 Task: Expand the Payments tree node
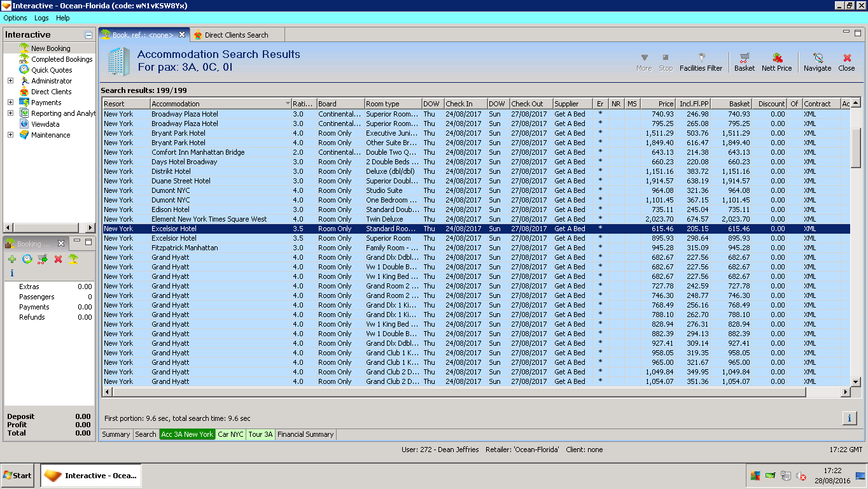10,103
